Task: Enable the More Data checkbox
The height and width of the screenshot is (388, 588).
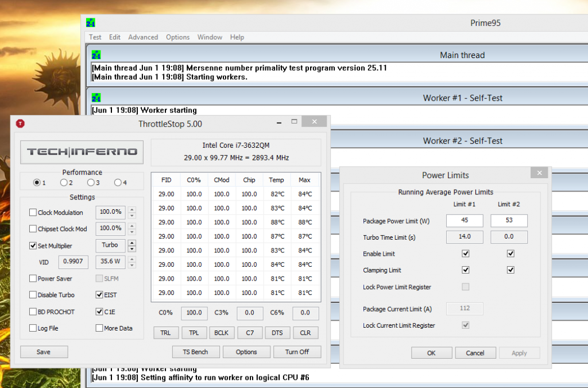Action: 99,328
